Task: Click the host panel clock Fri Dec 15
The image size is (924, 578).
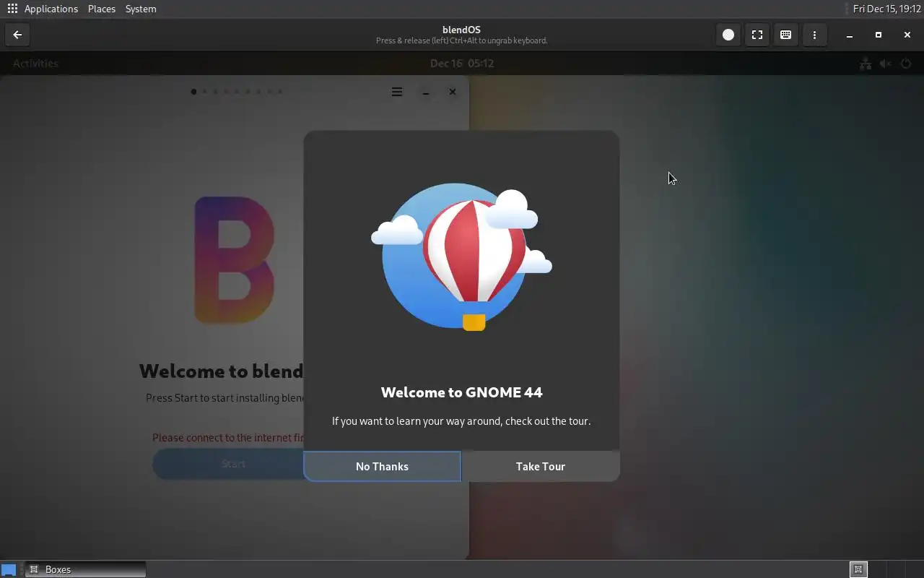Action: pyautogui.click(x=886, y=9)
